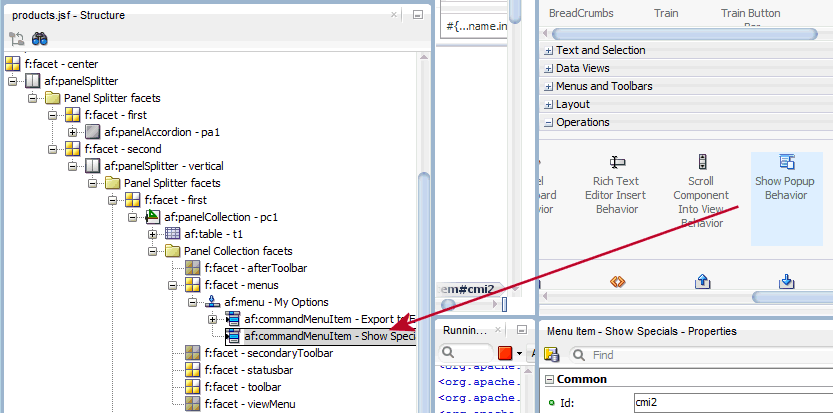
Task: Collapse the Common properties section
Action: pyautogui.click(x=550, y=380)
